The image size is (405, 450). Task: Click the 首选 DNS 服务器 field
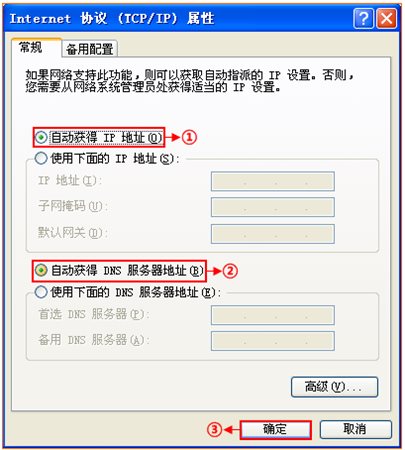(x=273, y=315)
